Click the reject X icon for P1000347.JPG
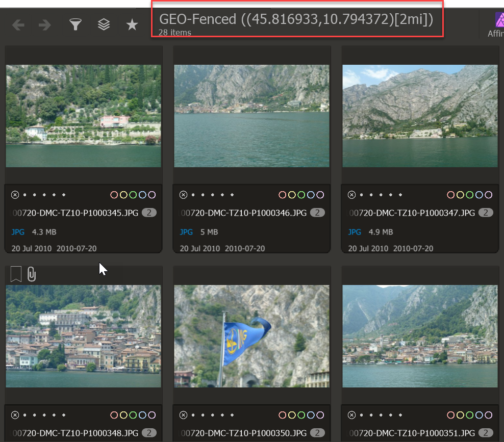Image resolution: width=504 pixels, height=442 pixels. [352, 195]
